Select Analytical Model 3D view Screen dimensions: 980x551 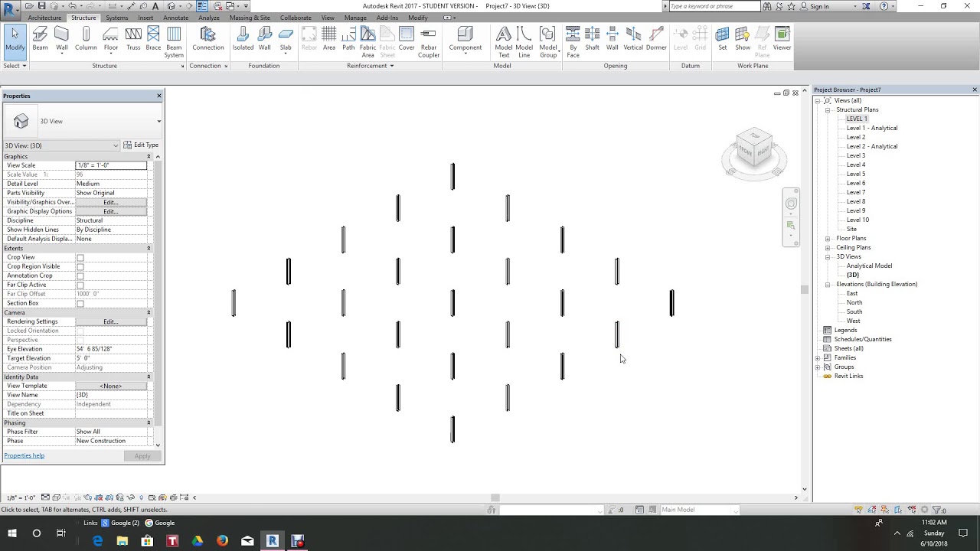pyautogui.click(x=869, y=266)
